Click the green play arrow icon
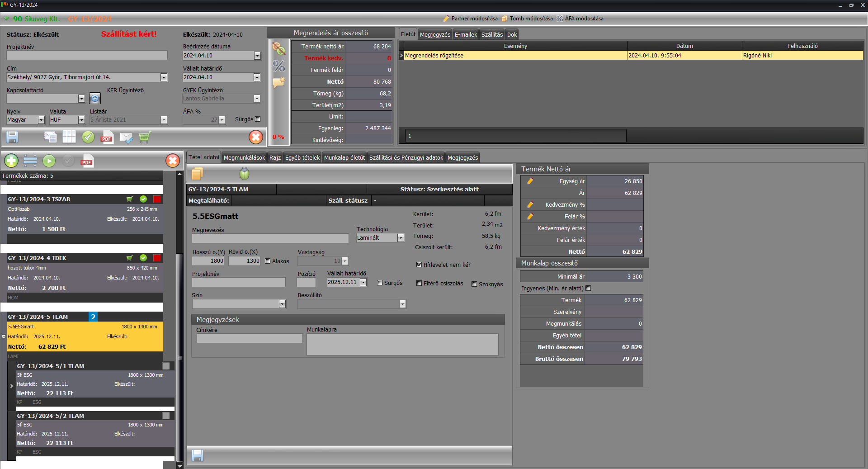This screenshot has width=868, height=469. click(x=49, y=161)
